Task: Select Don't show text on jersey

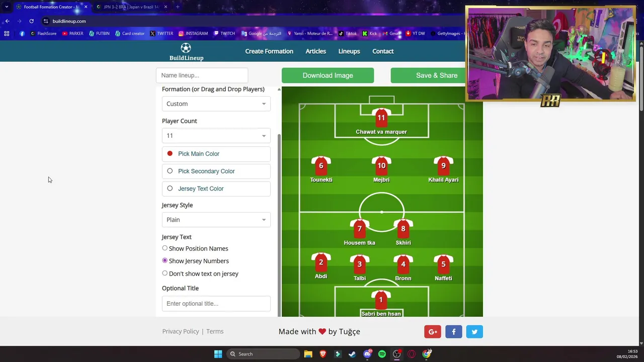Action: point(165,273)
